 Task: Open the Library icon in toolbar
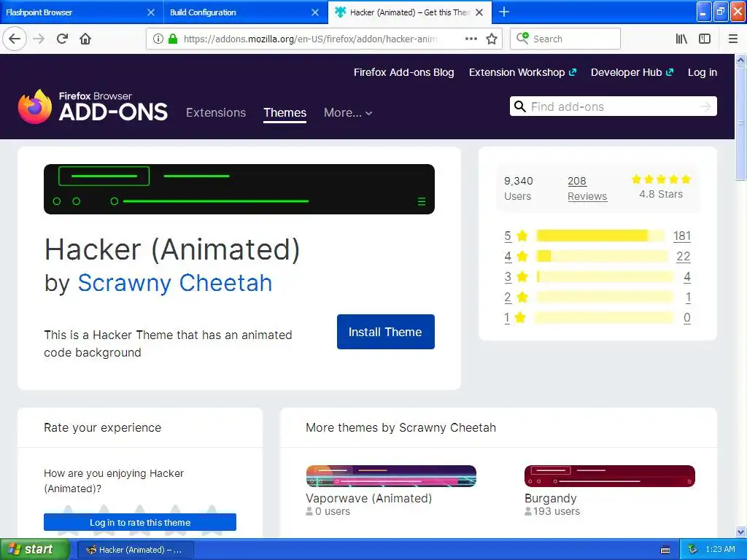point(681,39)
